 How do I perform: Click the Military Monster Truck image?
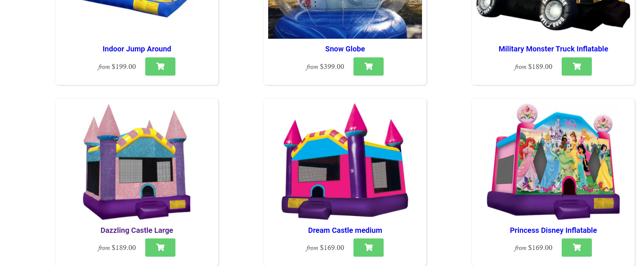(x=553, y=15)
